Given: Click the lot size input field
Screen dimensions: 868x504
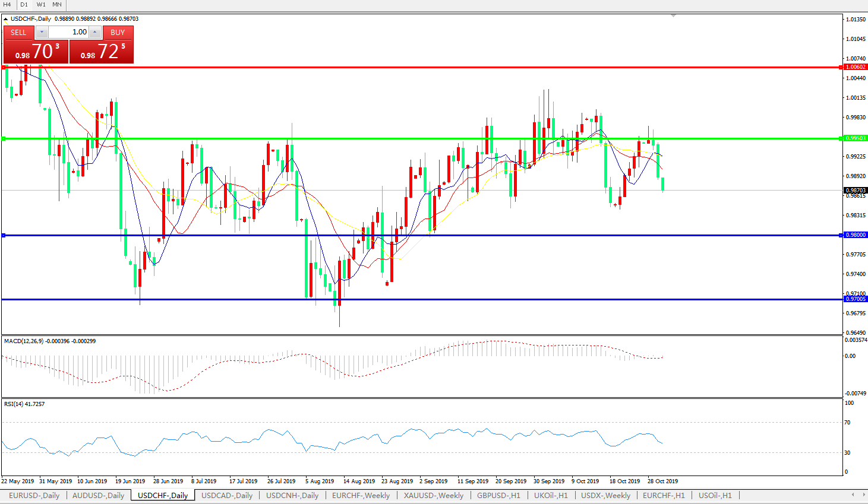Looking at the screenshot, I should tap(68, 32).
